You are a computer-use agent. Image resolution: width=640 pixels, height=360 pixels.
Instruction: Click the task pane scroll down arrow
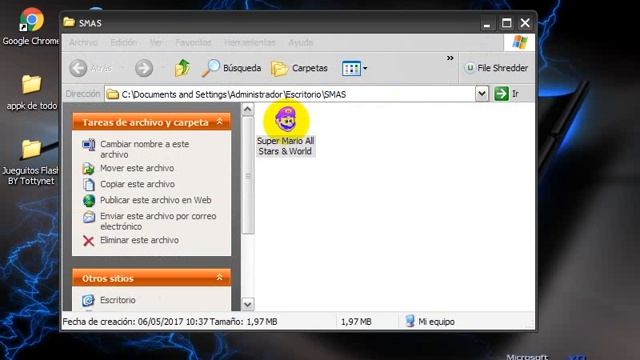coord(247,304)
